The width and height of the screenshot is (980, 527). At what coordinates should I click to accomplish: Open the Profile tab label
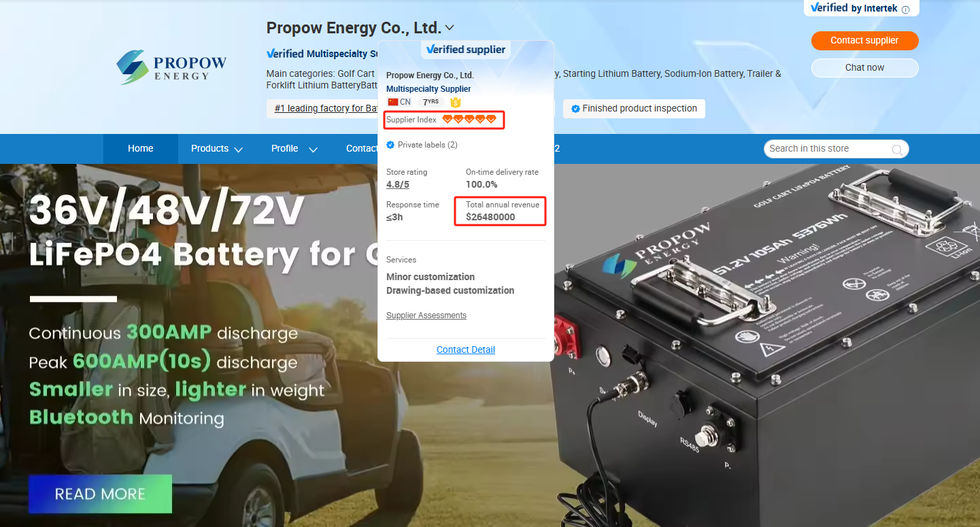click(284, 148)
